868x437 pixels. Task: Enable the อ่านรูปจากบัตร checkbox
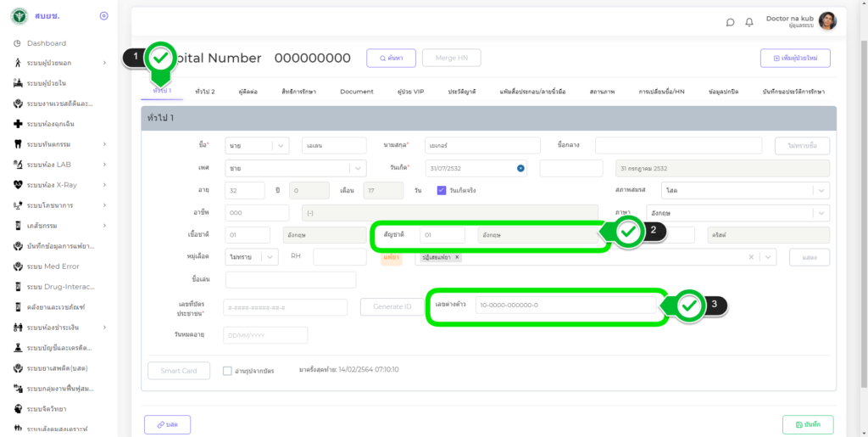click(227, 370)
